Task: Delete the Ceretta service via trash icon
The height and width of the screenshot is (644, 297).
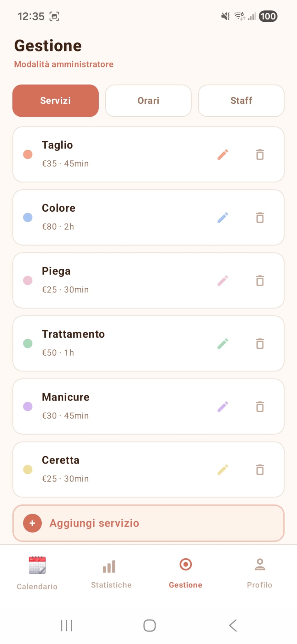Action: [260, 469]
